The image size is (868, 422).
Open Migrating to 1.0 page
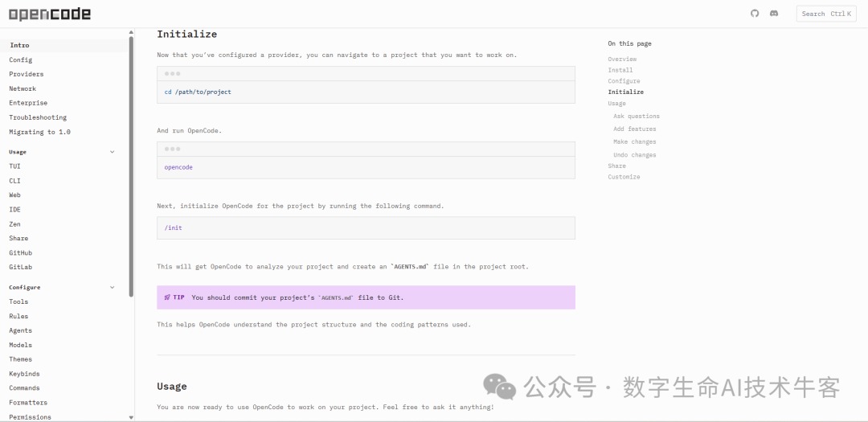(40, 132)
